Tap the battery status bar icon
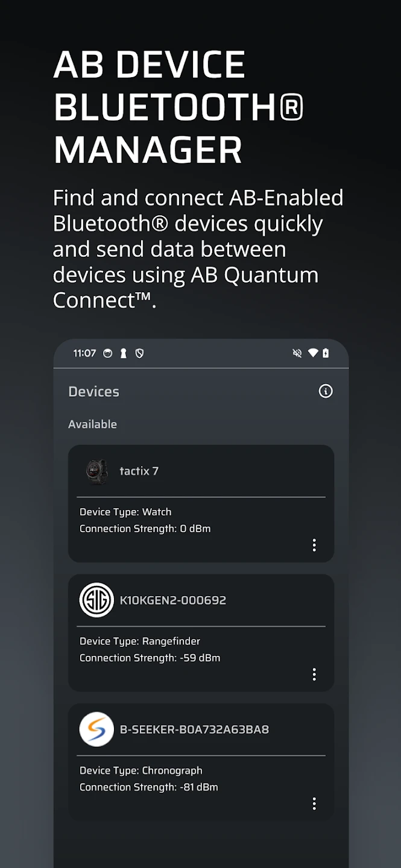The width and height of the screenshot is (401, 868). (x=326, y=353)
